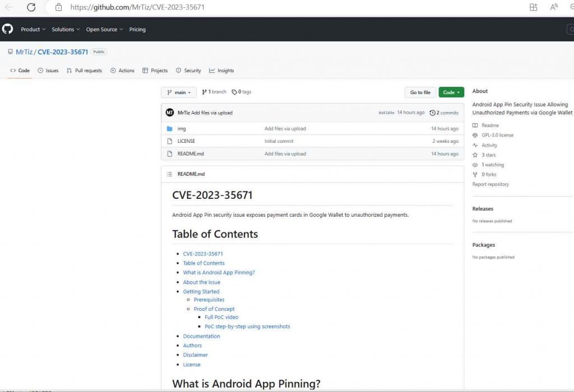Open the img folder
This screenshot has height=392, width=574.
point(182,129)
